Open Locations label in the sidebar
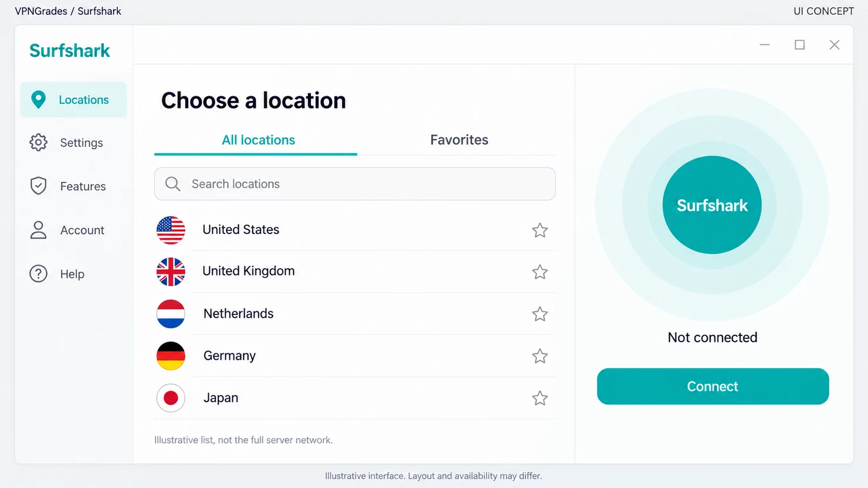This screenshot has width=868, height=488. coord(84,100)
